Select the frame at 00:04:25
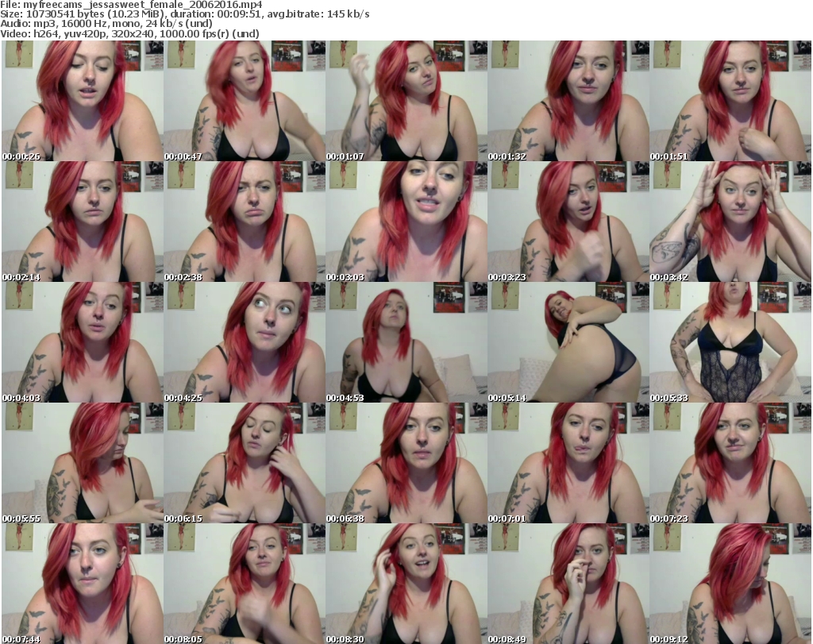The image size is (813, 644). point(245,342)
